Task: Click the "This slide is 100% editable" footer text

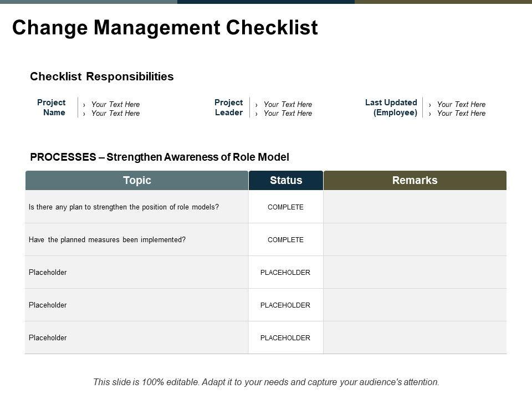Action: (x=266, y=382)
